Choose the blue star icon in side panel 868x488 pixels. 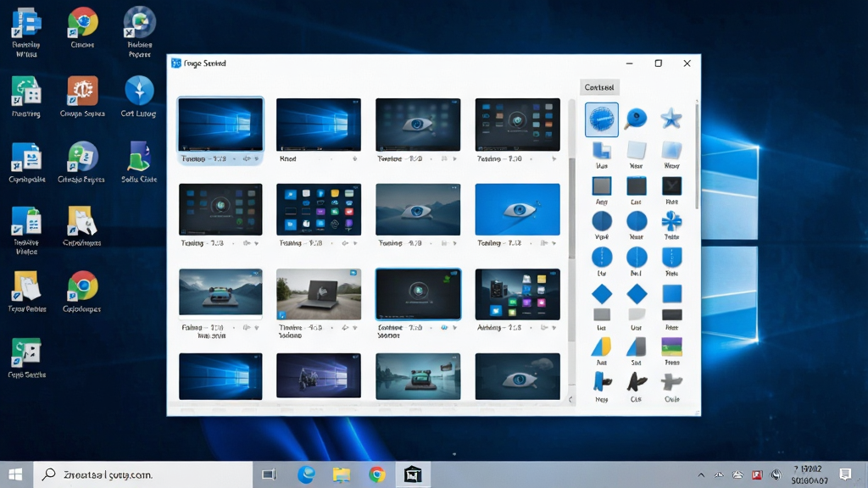pos(671,119)
